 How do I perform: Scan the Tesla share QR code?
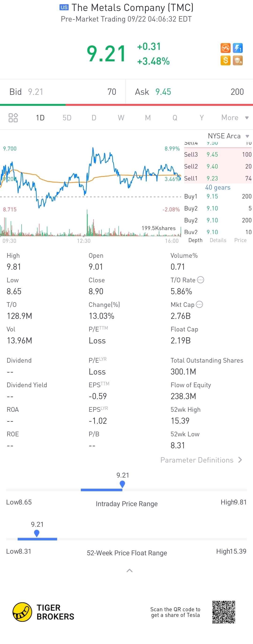[x=223, y=612]
